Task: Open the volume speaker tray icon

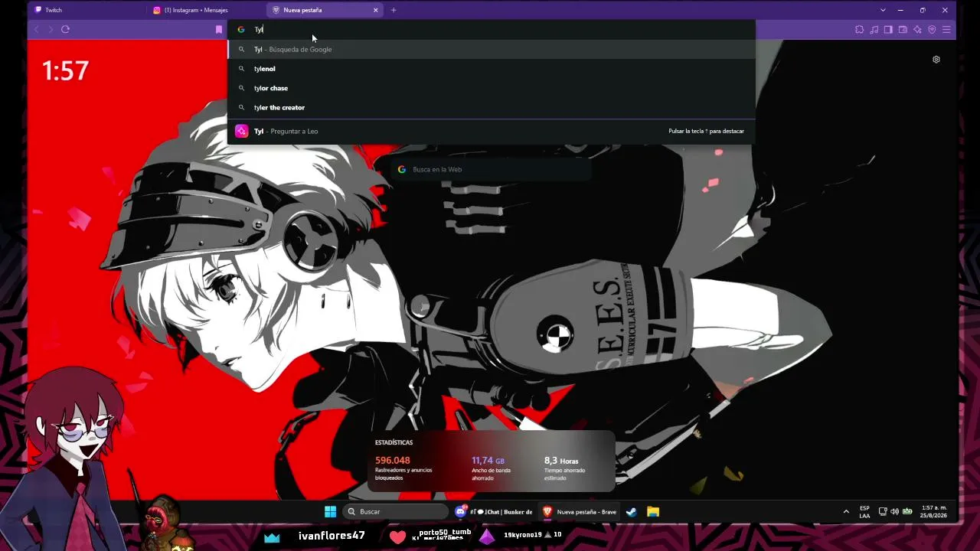Action: tap(895, 512)
